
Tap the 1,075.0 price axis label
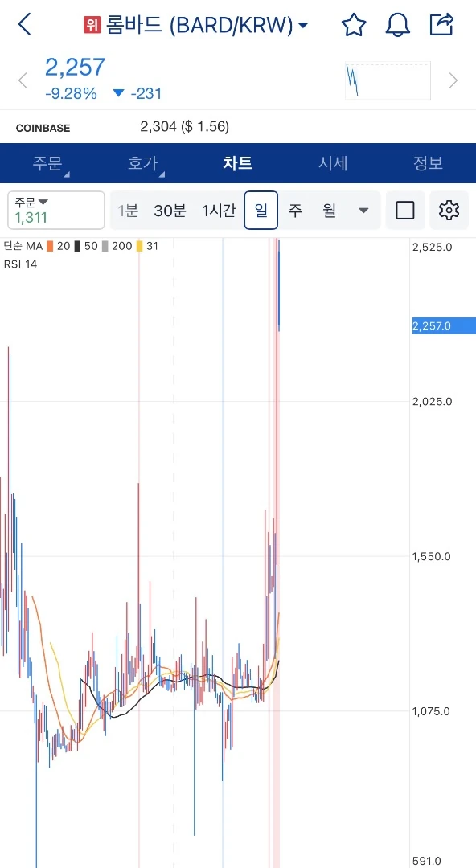click(433, 711)
